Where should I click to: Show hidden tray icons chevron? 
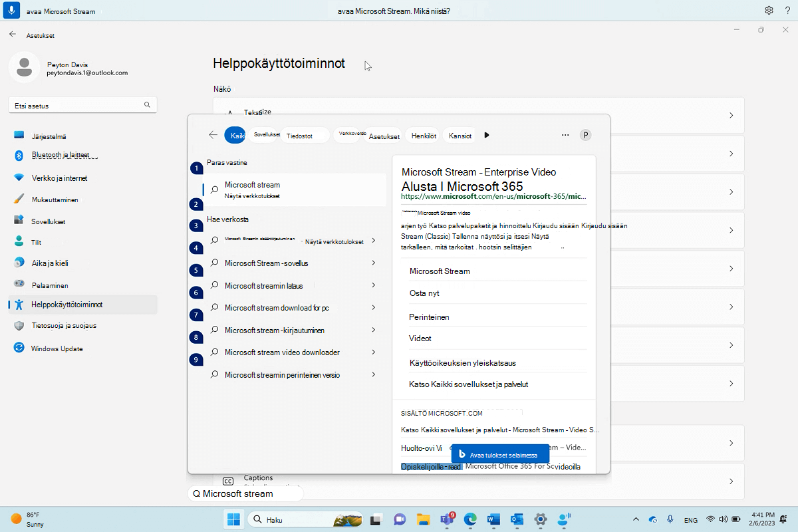[x=636, y=519]
